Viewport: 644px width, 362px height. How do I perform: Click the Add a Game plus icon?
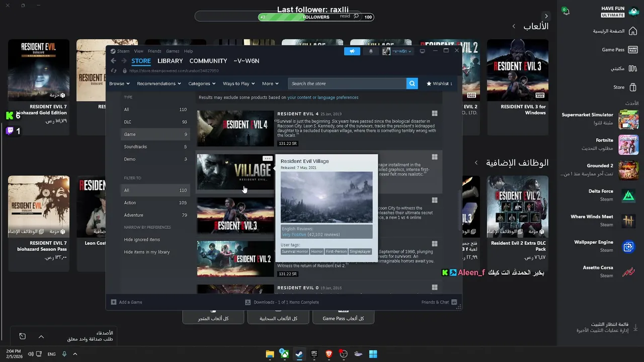[114, 302]
